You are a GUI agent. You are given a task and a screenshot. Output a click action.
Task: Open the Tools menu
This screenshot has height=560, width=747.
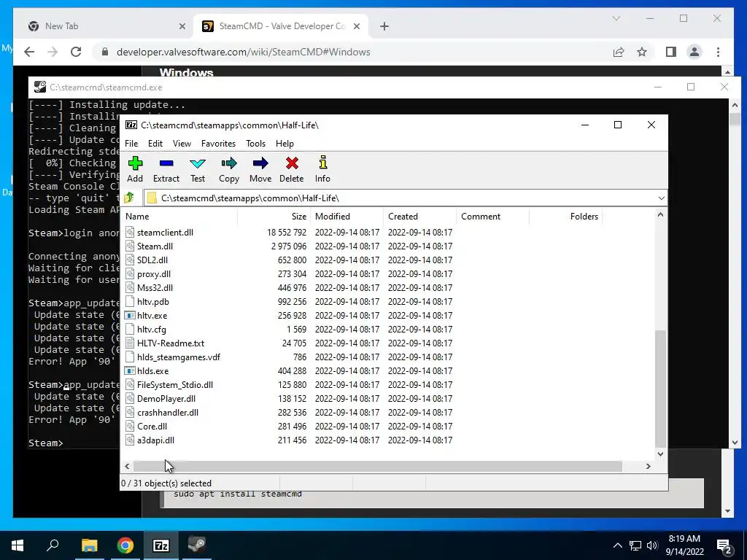click(x=255, y=144)
